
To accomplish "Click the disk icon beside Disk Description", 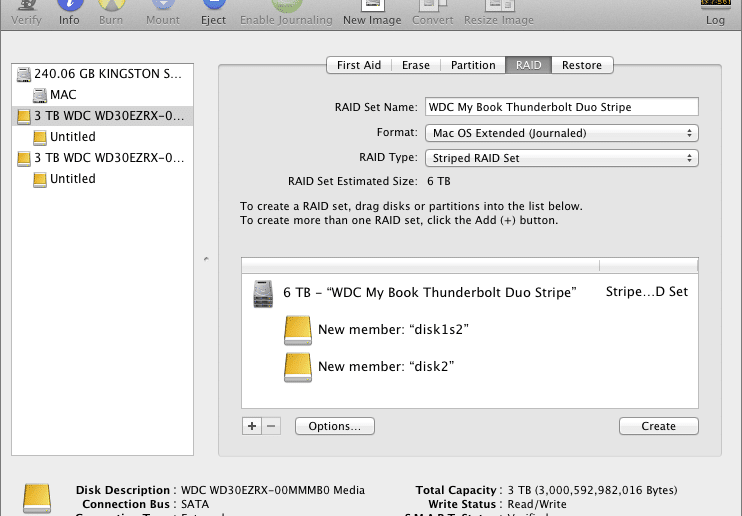I will coord(37,498).
